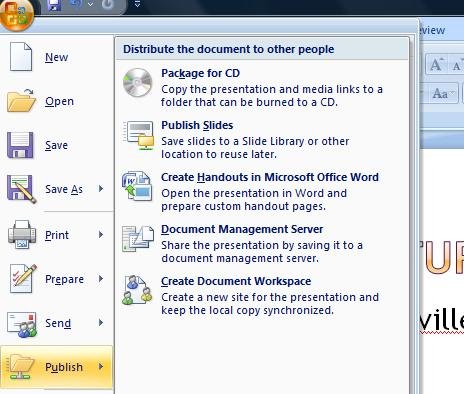Click the Publish Slides icon
Screen dimensions: 464x394
pos(138,135)
